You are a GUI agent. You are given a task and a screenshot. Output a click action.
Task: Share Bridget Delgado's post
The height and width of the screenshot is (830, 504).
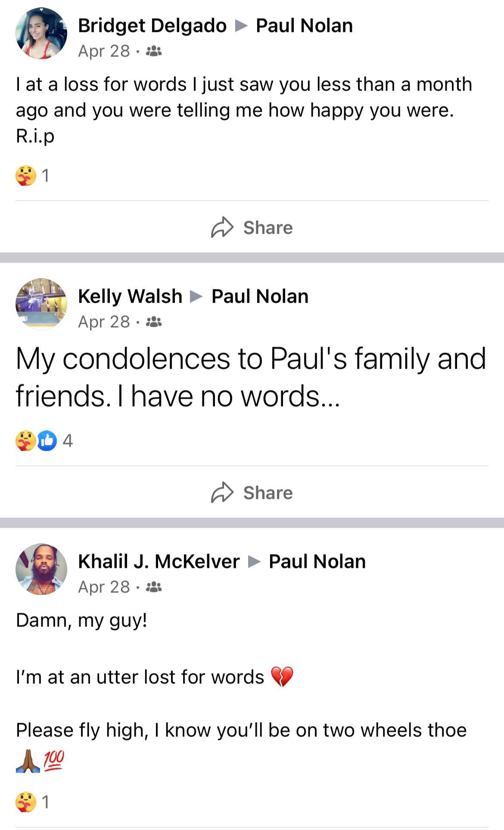pos(252,227)
